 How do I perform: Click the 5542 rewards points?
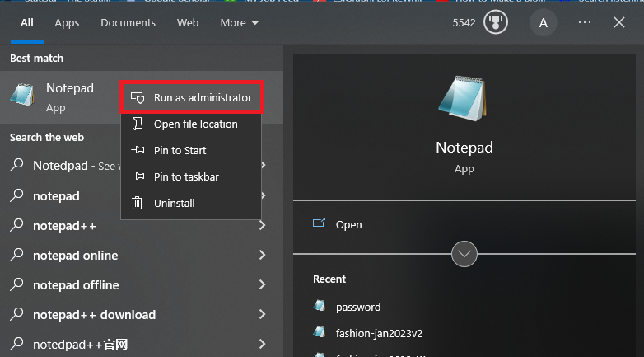464,22
